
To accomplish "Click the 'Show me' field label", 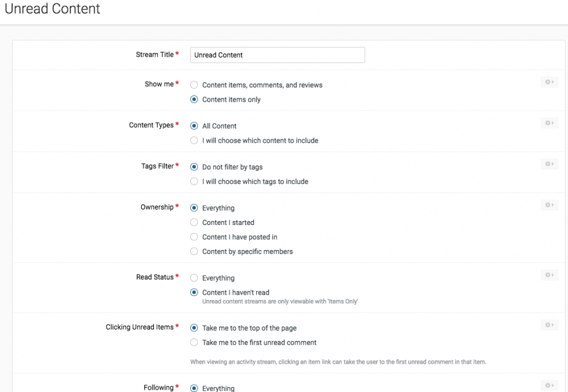I will pyautogui.click(x=159, y=84).
